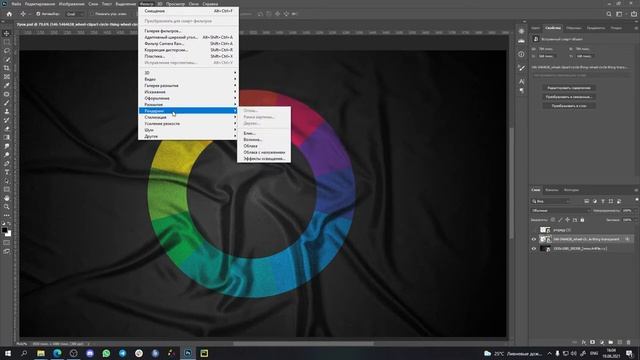The width and height of the screenshot is (640, 360).
Task: Create new adjustment layer icon
Action: coord(602,342)
